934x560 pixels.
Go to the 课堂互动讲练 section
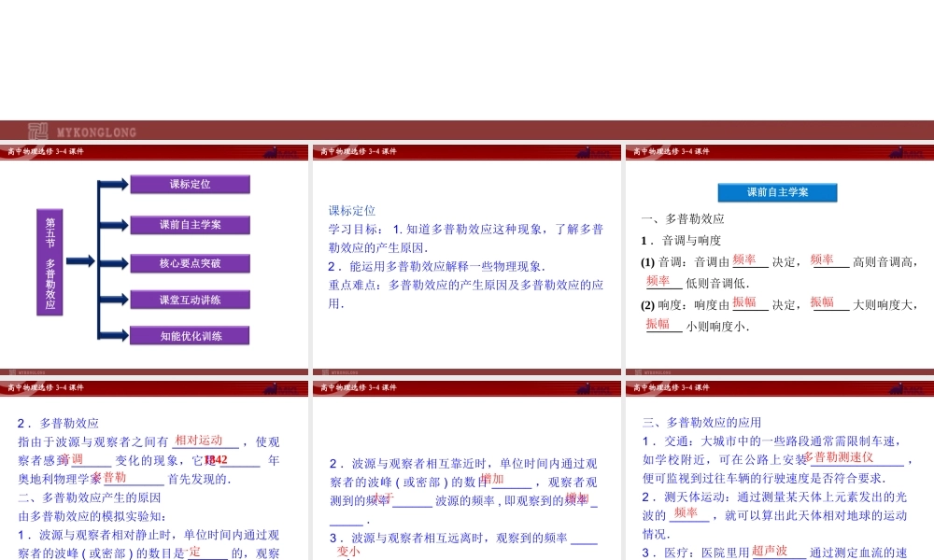(x=190, y=301)
